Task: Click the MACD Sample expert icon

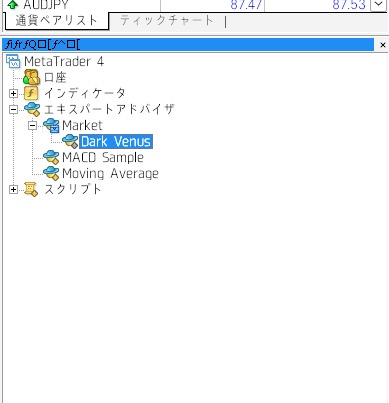Action: coord(51,157)
